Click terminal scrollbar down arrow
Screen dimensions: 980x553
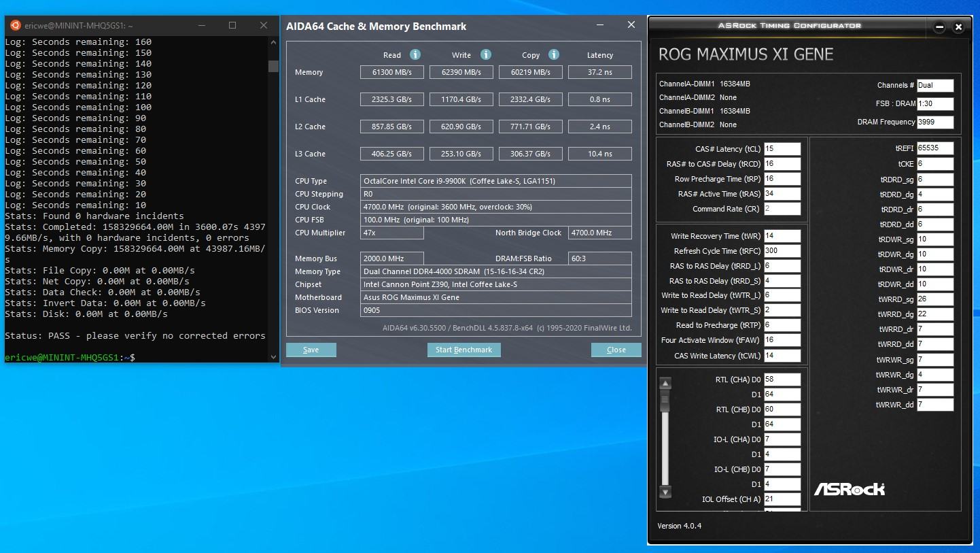(x=273, y=356)
